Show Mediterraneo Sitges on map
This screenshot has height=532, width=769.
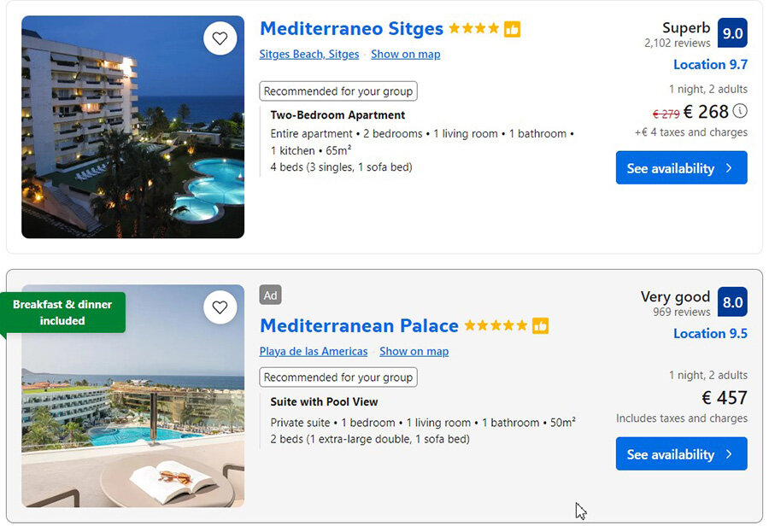pos(406,54)
